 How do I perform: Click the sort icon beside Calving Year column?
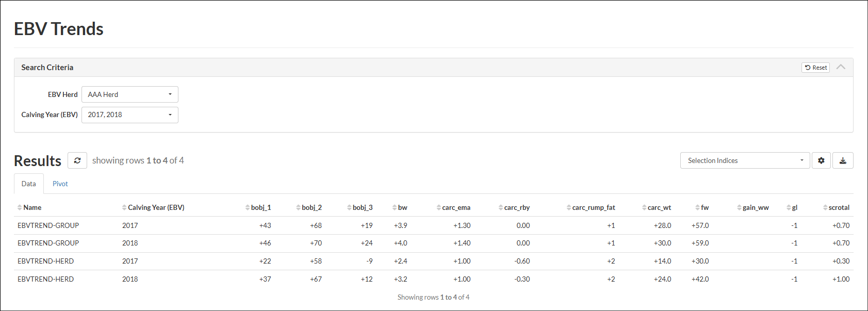click(124, 207)
